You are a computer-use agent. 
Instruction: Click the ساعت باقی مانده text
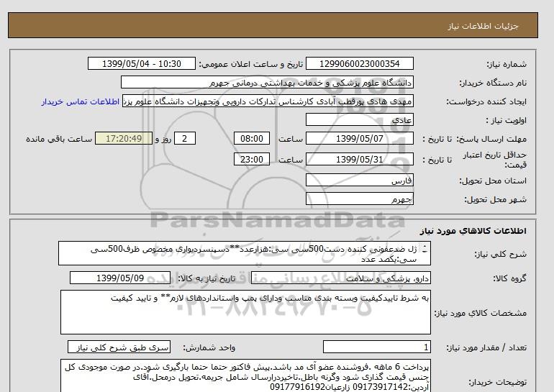59,139
